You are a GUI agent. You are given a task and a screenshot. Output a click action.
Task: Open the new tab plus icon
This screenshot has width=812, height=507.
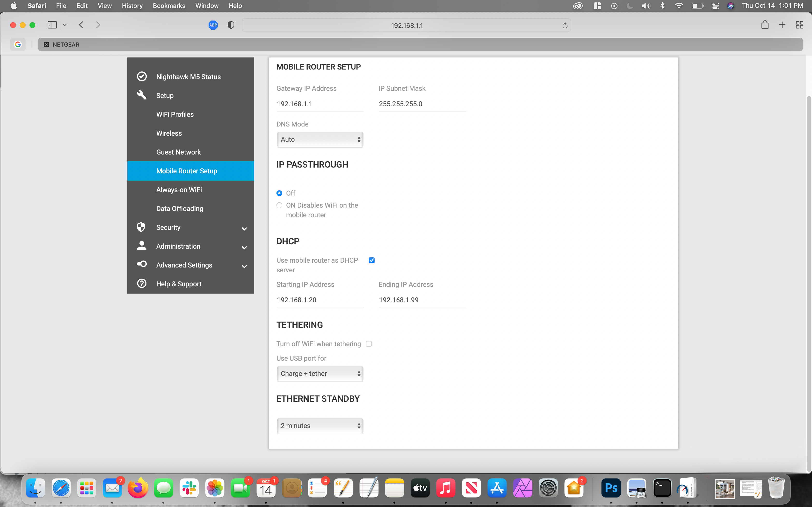click(x=782, y=25)
